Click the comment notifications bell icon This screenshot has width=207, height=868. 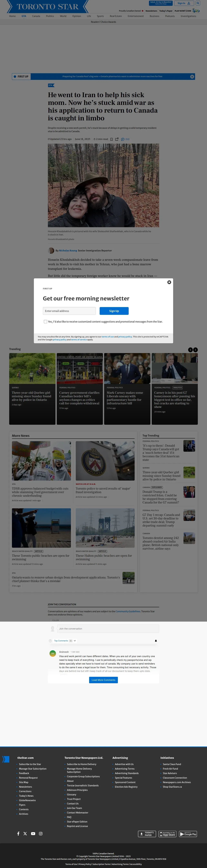(x=156, y=641)
